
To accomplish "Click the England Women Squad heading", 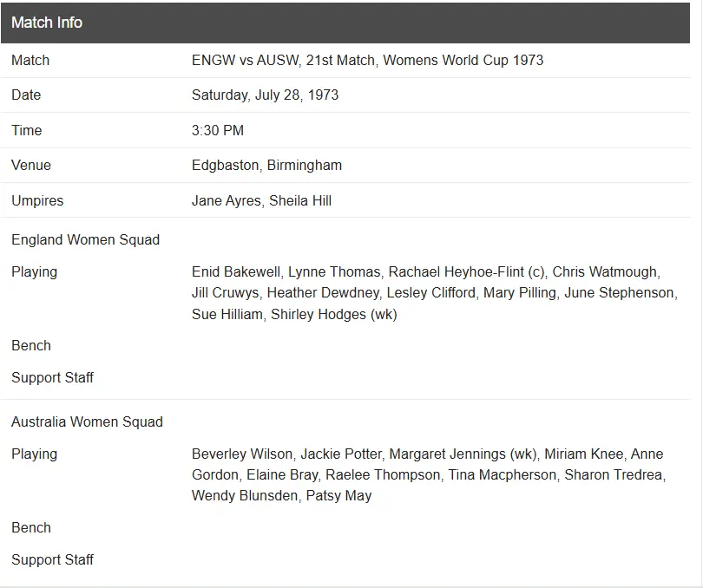I will tap(85, 239).
